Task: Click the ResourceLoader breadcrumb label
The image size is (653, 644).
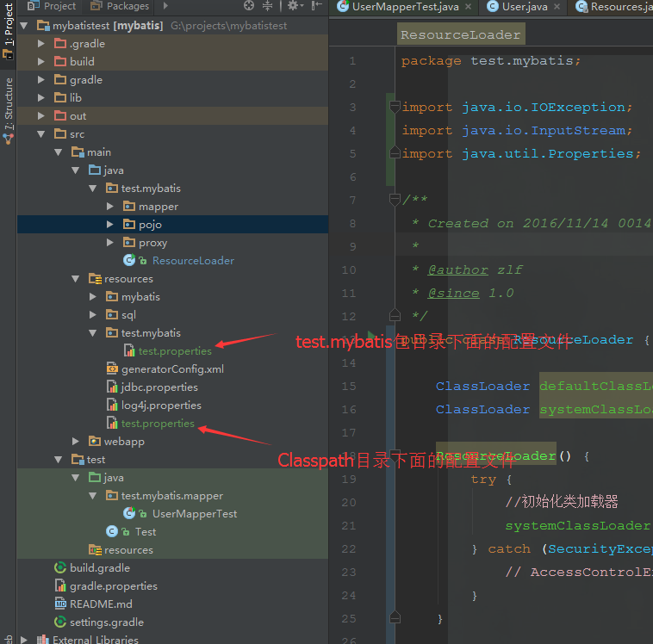Action: point(461,34)
